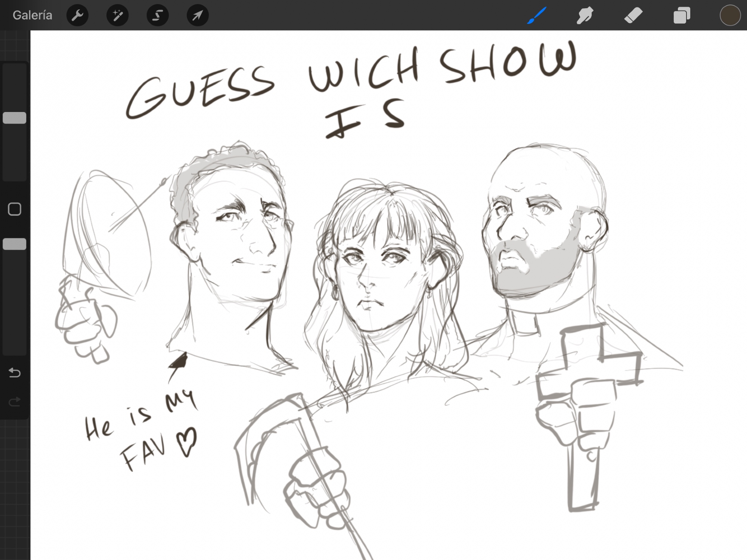
Task: Tap the square modify button in sidebar
Action: coord(15,209)
